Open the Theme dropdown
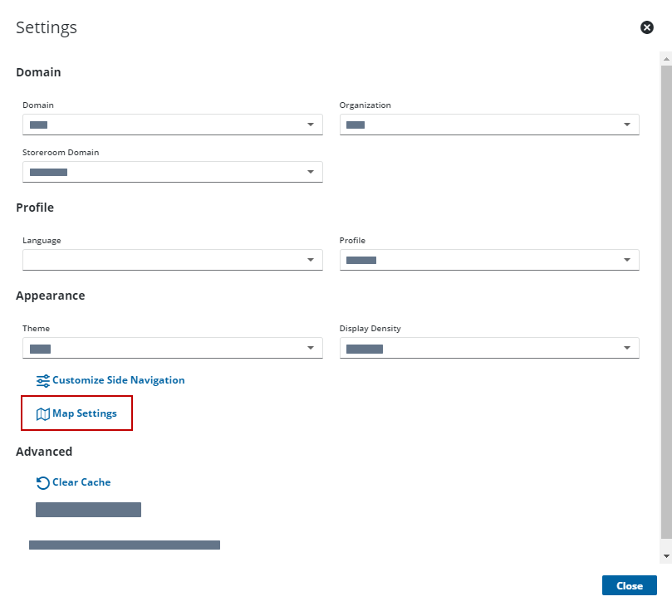Viewport: 672px width, 616px height. pos(172,348)
